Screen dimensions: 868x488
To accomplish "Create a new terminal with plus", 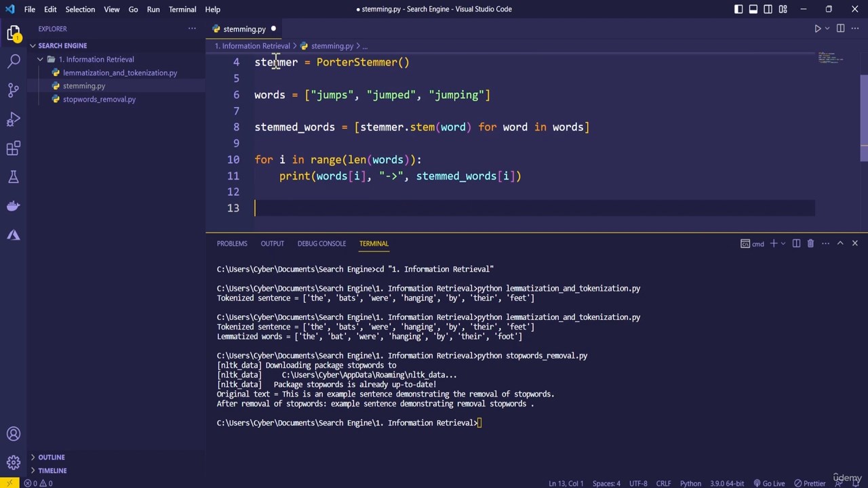I will 774,243.
